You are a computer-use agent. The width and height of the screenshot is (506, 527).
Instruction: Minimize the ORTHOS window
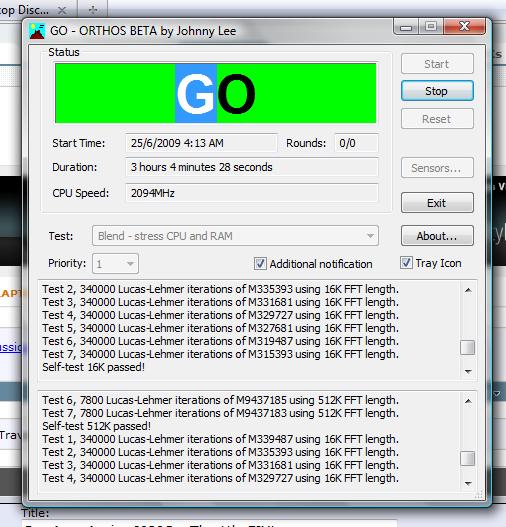click(406, 27)
